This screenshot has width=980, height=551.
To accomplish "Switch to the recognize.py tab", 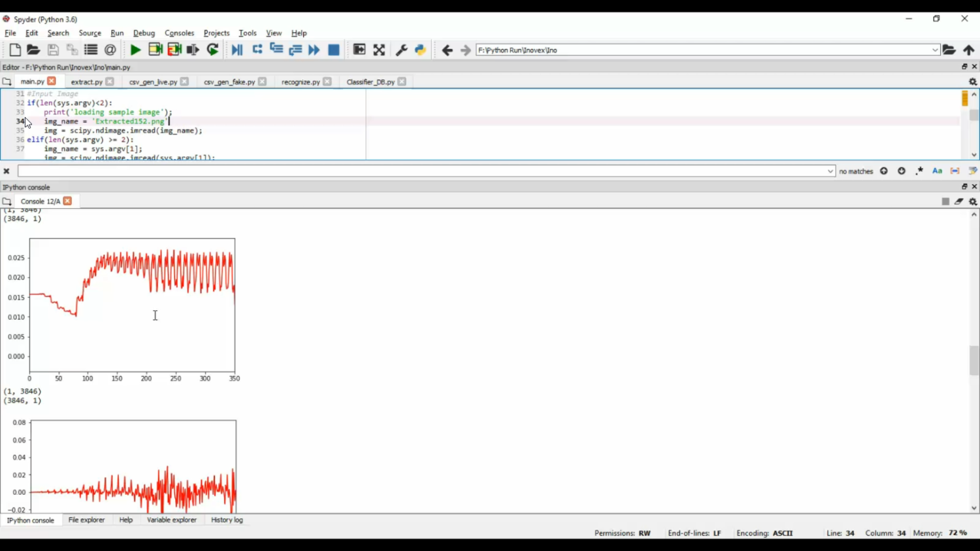I will [x=300, y=82].
